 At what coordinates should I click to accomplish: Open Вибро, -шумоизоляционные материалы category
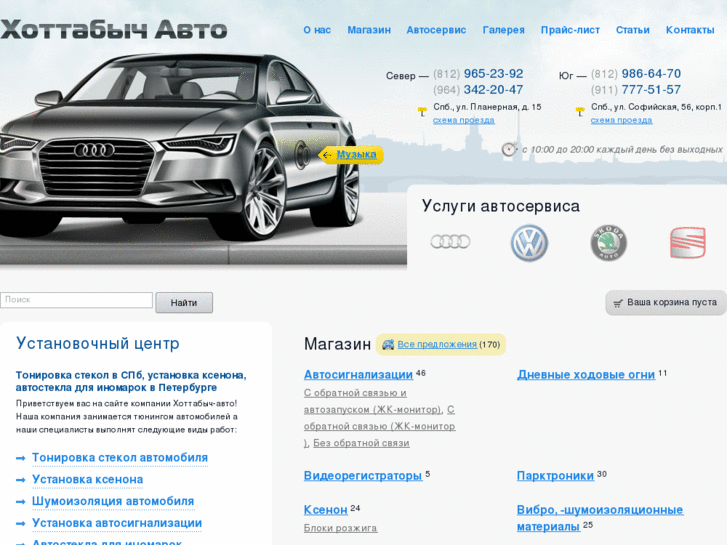coord(600,518)
